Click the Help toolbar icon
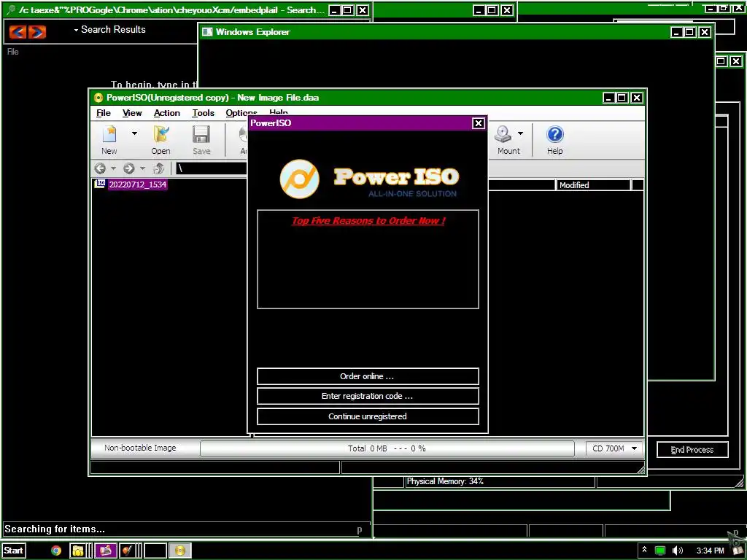Viewport: 747px width, 560px height. (554, 135)
